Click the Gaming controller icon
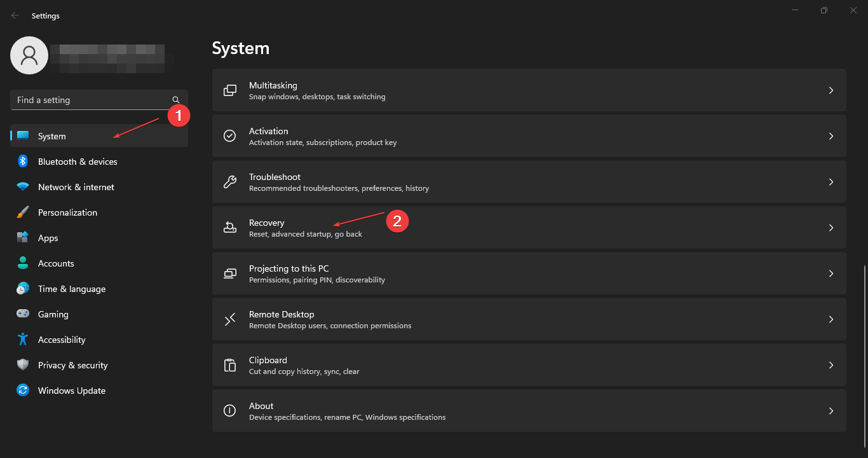 coord(23,314)
